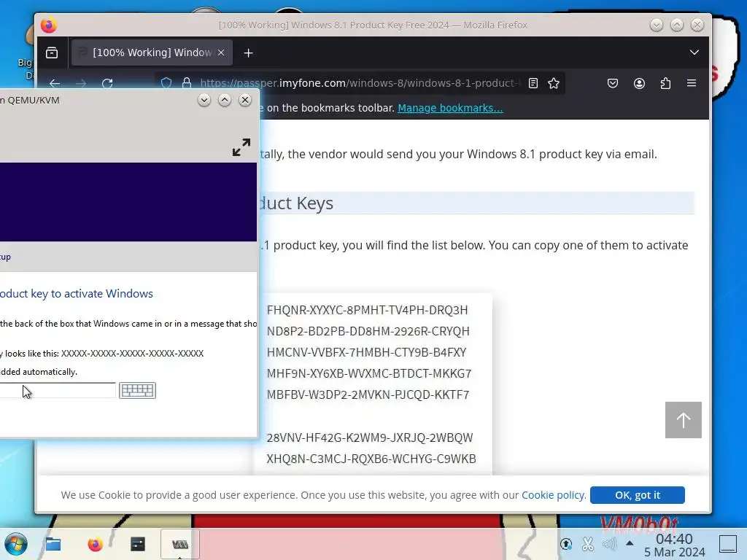Show site security padlock info
This screenshot has width=747, height=560.
(187, 83)
